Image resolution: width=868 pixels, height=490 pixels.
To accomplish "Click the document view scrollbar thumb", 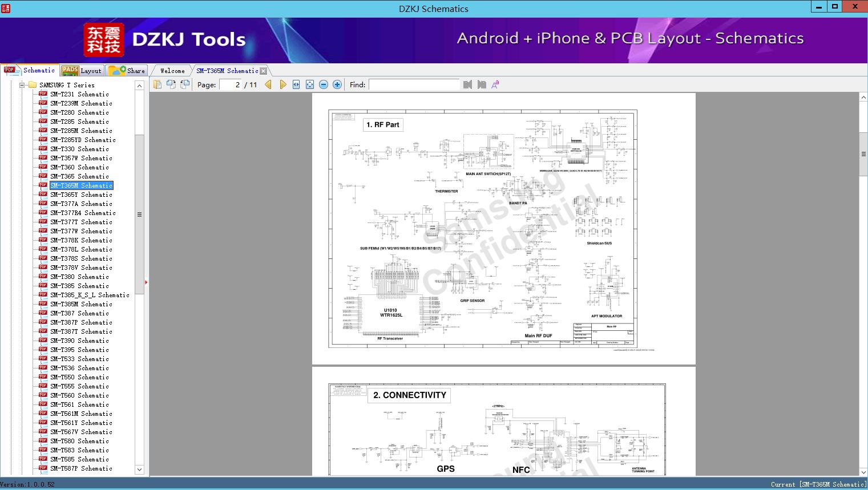I will 863,154.
